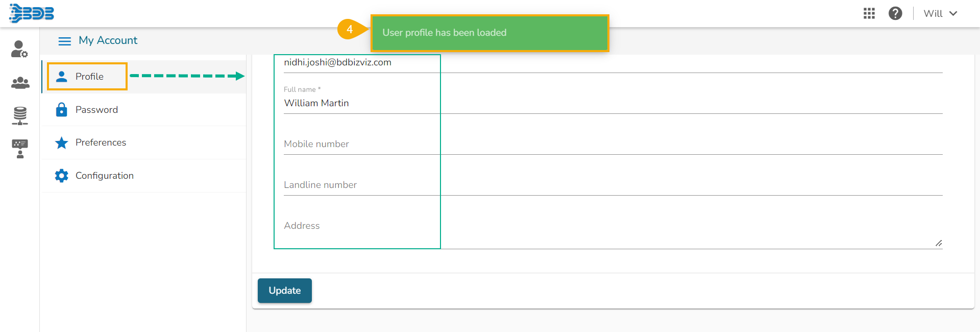Open presenter board icon in left sidebar
Screen dimensions: 980x332
click(20, 149)
